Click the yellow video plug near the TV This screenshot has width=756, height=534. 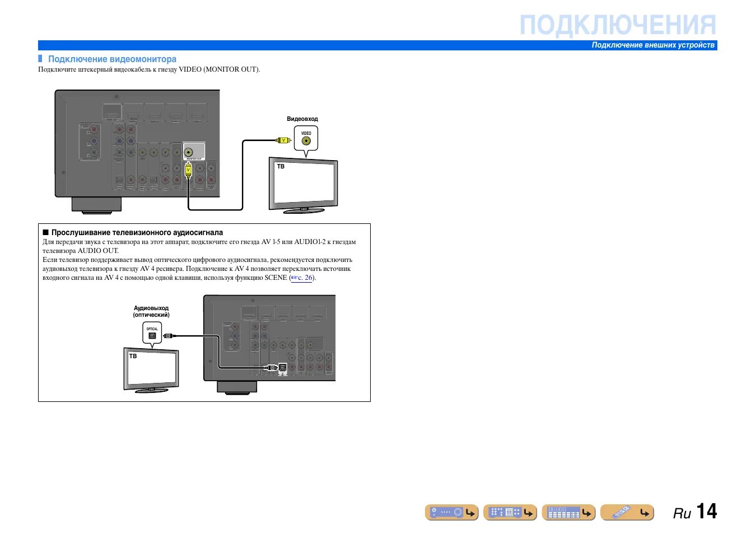coord(283,140)
